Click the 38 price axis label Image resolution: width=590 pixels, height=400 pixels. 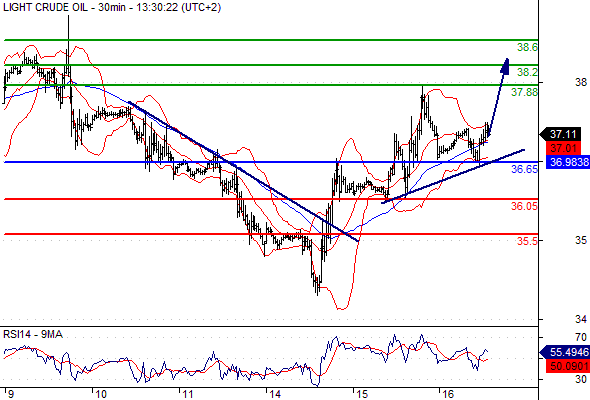(581, 82)
